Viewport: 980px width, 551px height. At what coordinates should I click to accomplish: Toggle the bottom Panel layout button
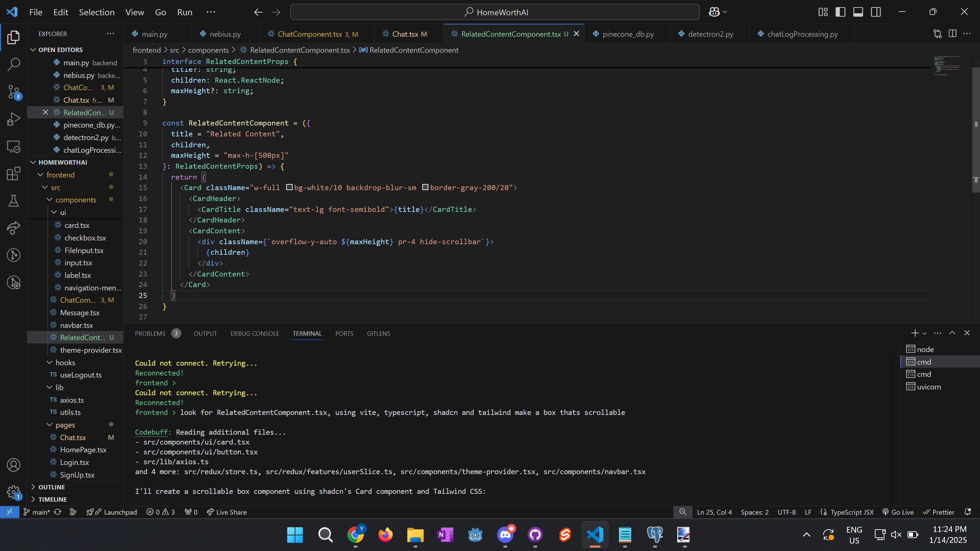[x=858, y=12]
